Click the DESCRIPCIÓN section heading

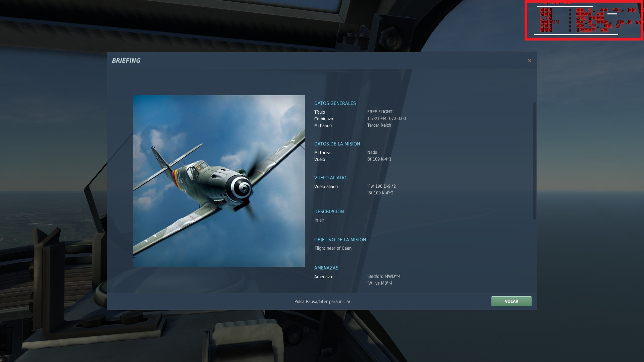point(329,212)
